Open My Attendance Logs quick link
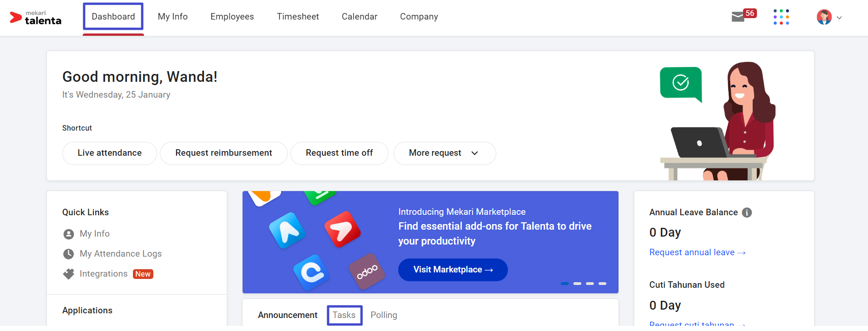 (x=121, y=254)
